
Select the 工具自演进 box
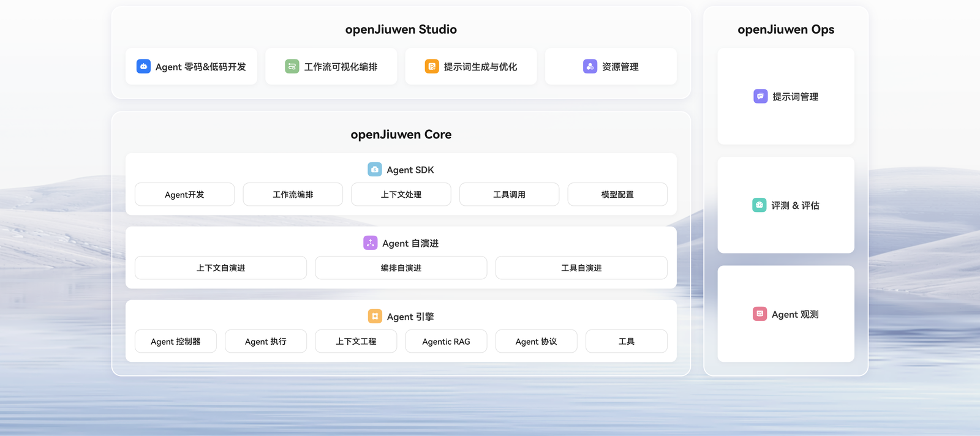(x=581, y=268)
